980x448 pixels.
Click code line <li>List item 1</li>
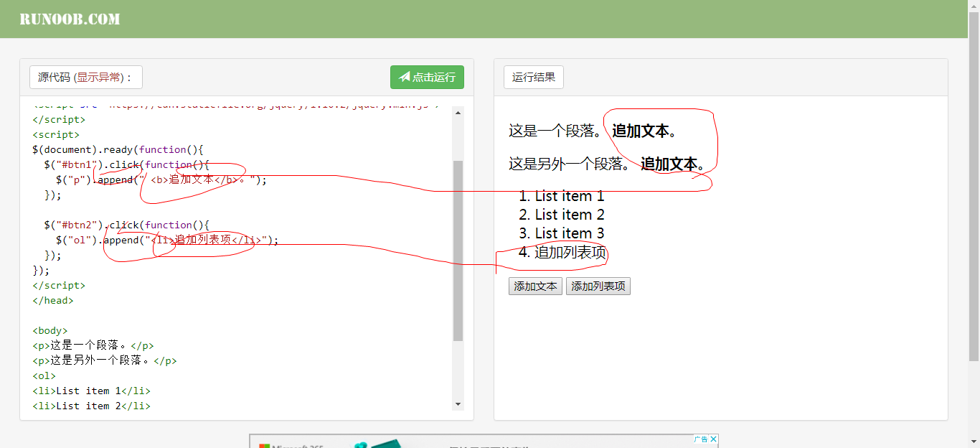[x=91, y=391]
